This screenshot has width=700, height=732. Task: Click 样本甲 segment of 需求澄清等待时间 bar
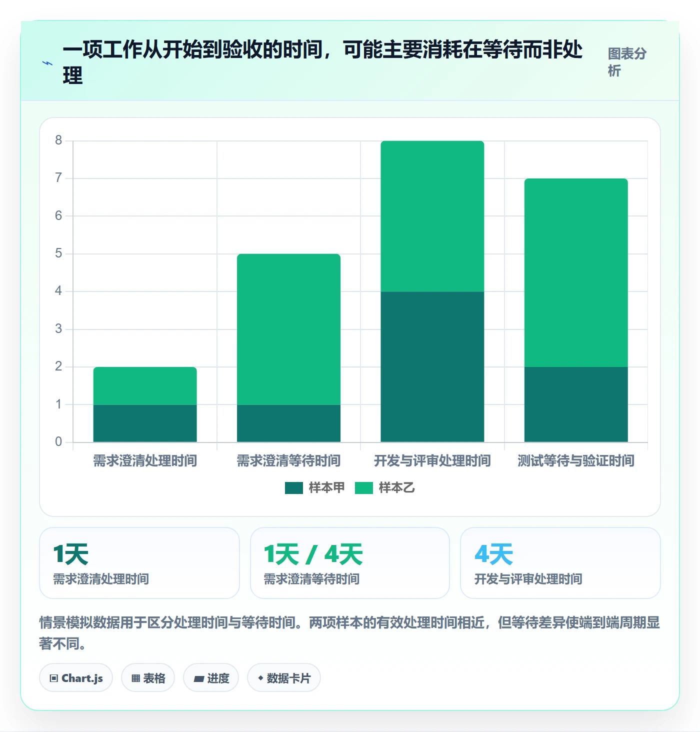click(288, 423)
